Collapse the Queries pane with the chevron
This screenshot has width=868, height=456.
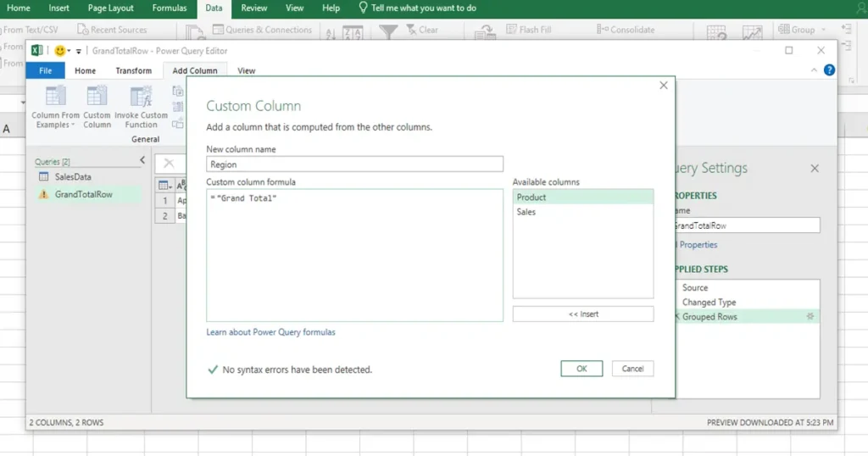point(142,160)
